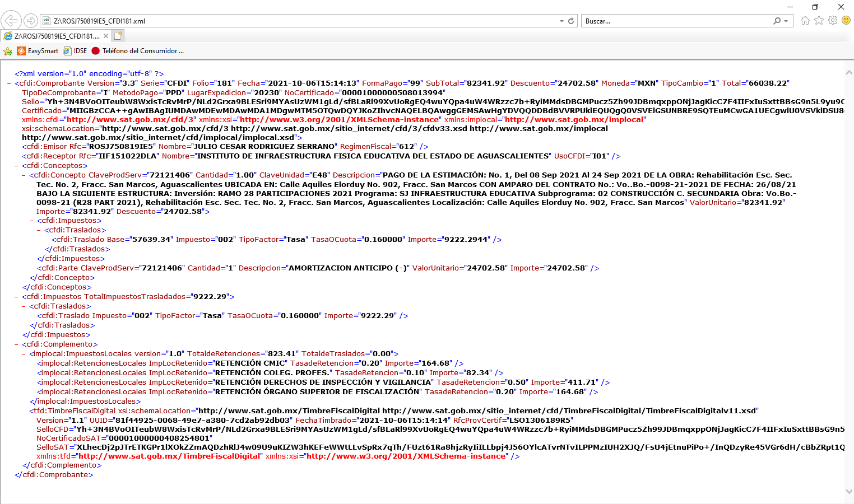
Task: Close the ROSJ750819IE5_CFDI181 tab
Action: 106,36
